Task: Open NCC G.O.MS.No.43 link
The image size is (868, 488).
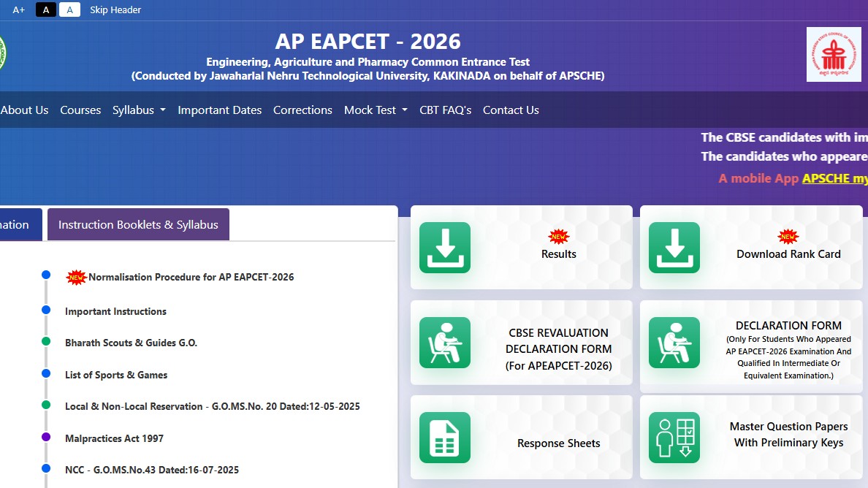Action: (x=152, y=470)
